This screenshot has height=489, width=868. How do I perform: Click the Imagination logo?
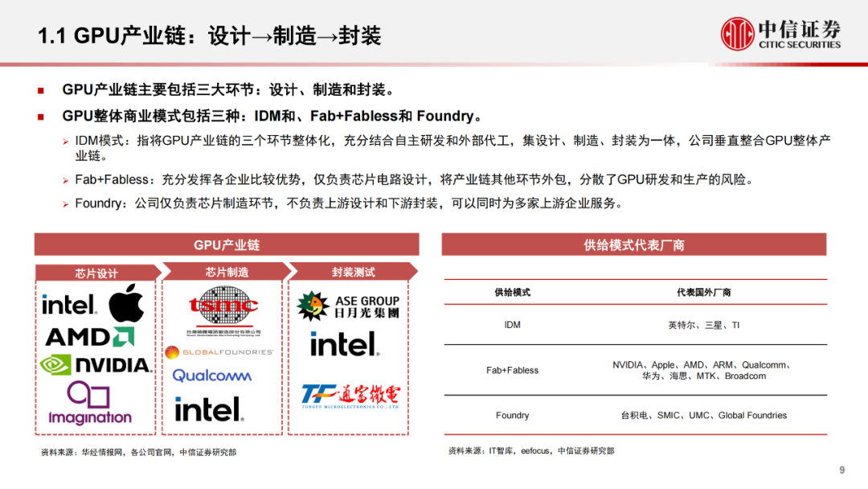(x=90, y=403)
